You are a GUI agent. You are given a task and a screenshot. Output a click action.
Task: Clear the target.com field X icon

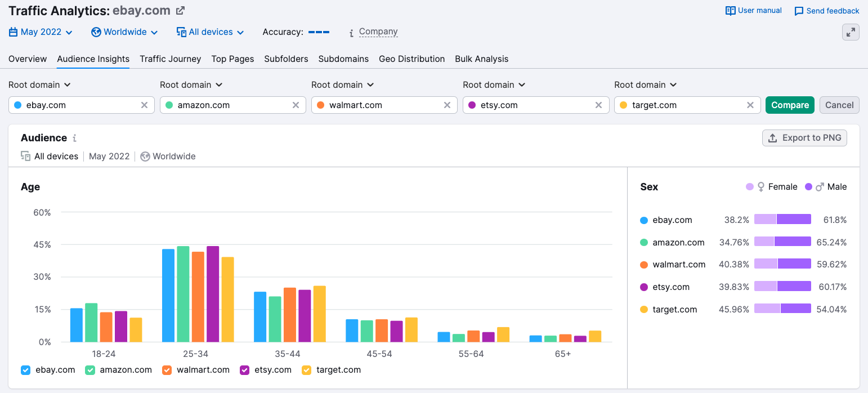(750, 105)
